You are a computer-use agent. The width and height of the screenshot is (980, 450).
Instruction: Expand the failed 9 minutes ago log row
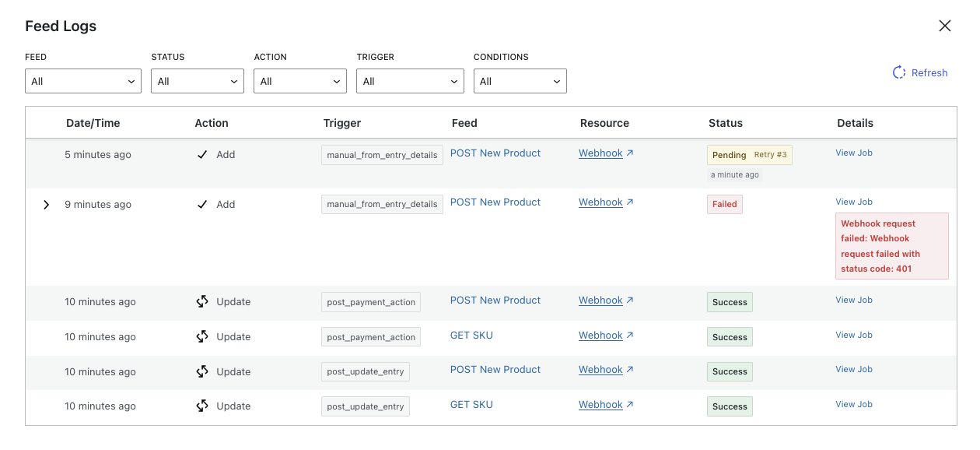(x=46, y=205)
